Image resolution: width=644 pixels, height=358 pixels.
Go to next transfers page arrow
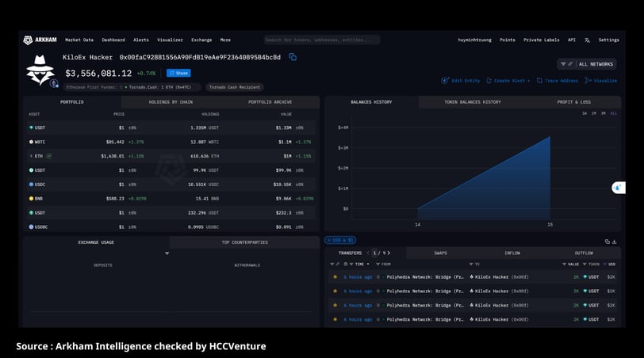pyautogui.click(x=389, y=253)
